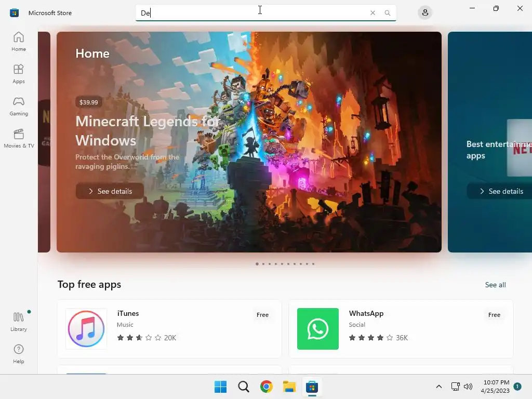The image size is (532, 399).
Task: Open the Movies & TV section
Action: click(19, 138)
